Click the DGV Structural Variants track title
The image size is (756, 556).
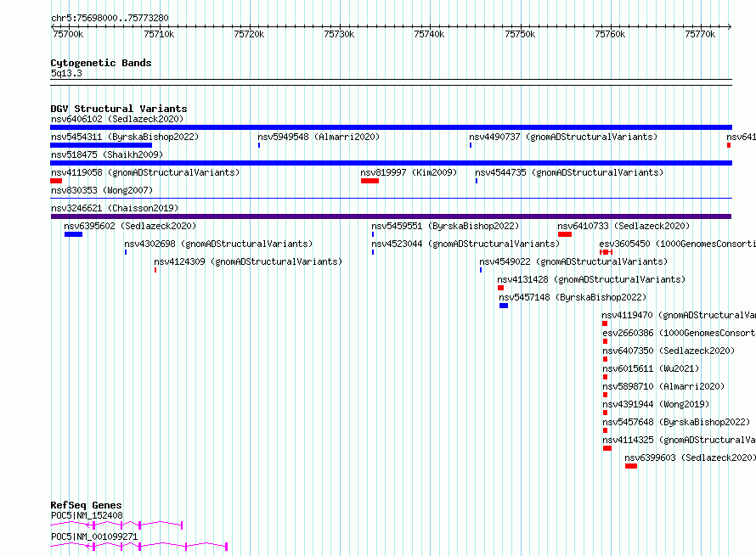coord(119,109)
